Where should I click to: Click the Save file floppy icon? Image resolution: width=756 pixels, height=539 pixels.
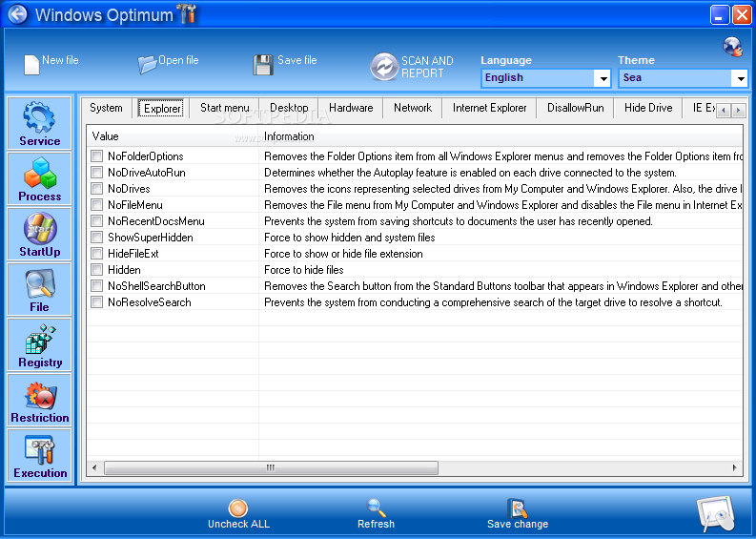[x=263, y=65]
